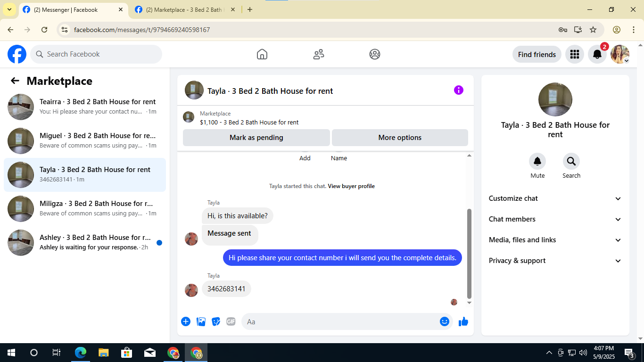
Task: Click Find friends button
Action: [537, 54]
